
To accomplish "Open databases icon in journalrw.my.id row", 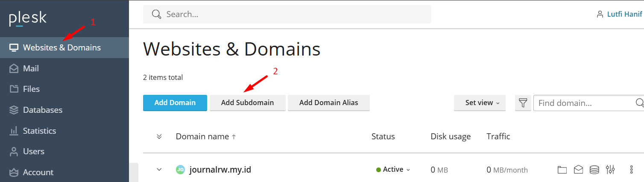I will pos(594,170).
